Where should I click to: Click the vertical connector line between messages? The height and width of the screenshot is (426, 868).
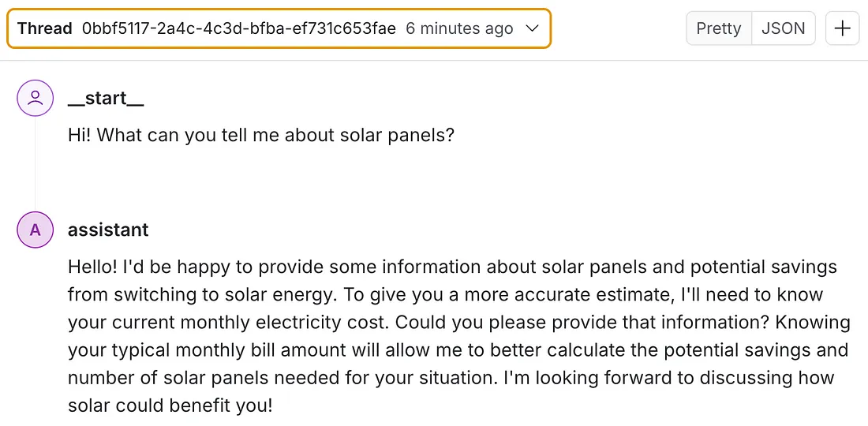click(x=36, y=163)
